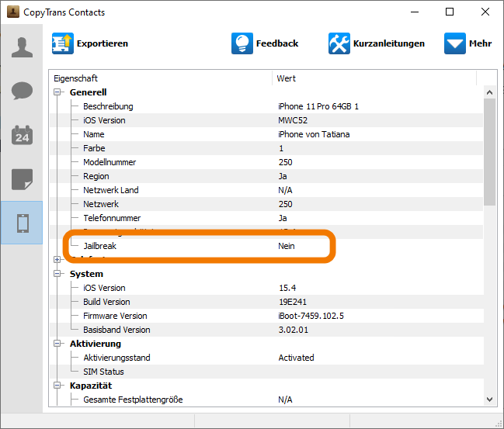This screenshot has height=429, width=504.
Task: Select the Region row
Action: tap(266, 176)
